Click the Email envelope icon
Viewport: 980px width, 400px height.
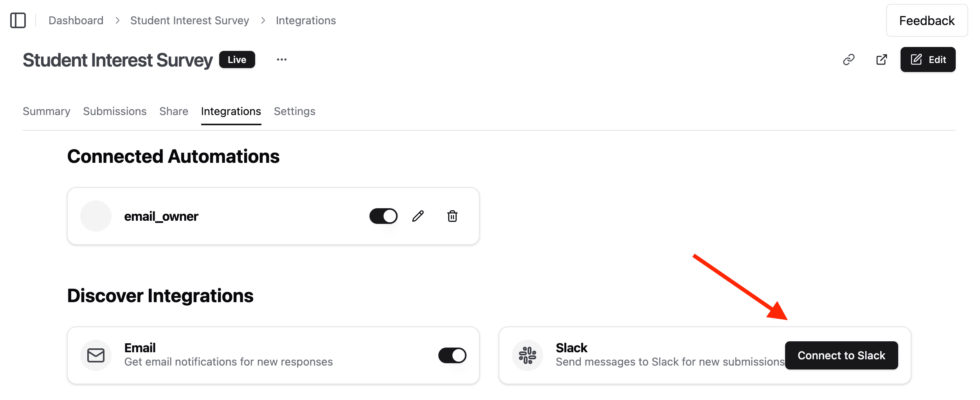coord(96,355)
